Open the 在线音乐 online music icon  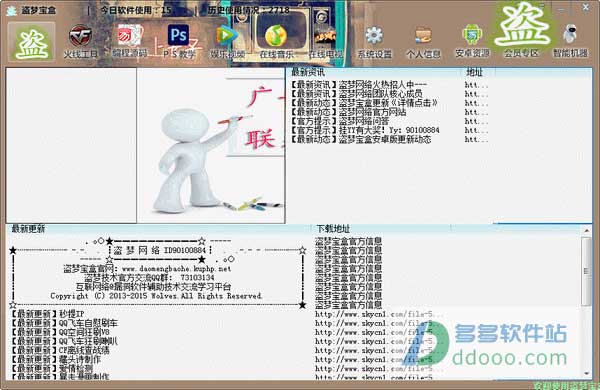[276, 42]
